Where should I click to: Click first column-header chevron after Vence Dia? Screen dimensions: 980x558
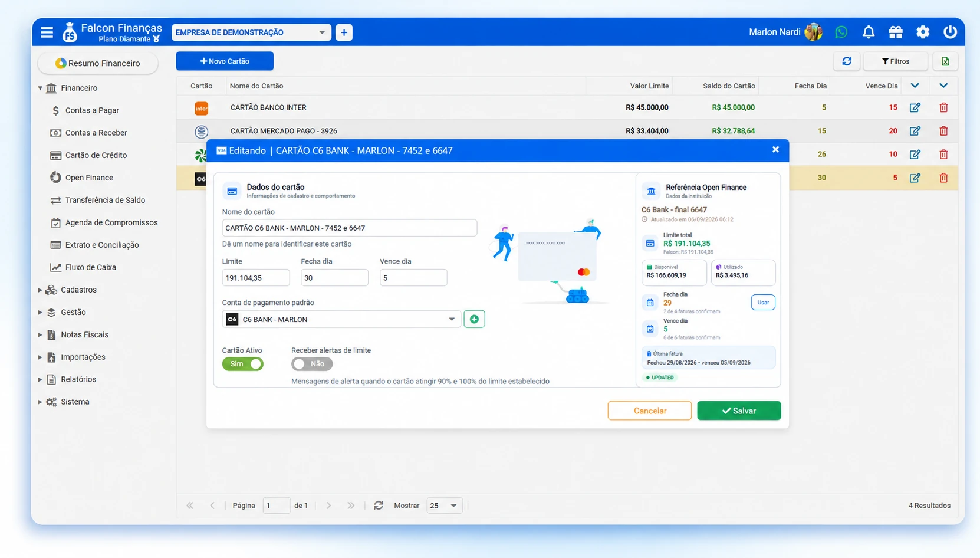915,86
